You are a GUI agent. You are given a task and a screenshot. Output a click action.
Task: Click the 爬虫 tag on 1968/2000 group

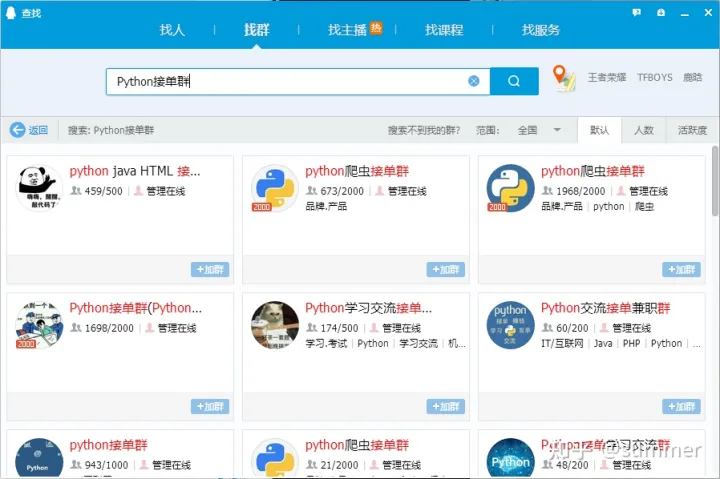pos(644,207)
